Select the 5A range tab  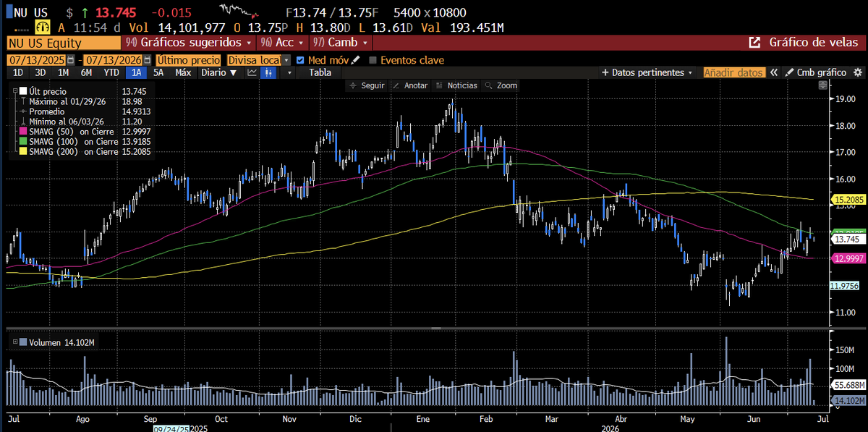click(x=158, y=72)
